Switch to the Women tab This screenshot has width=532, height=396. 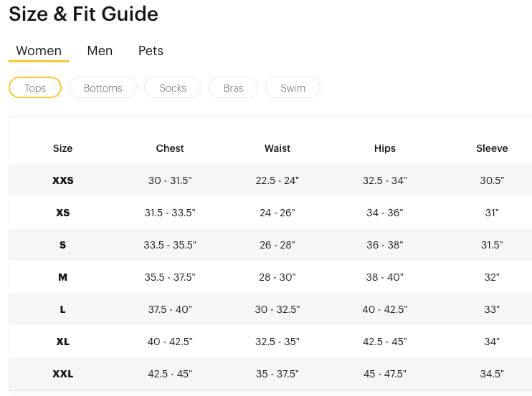[39, 51]
